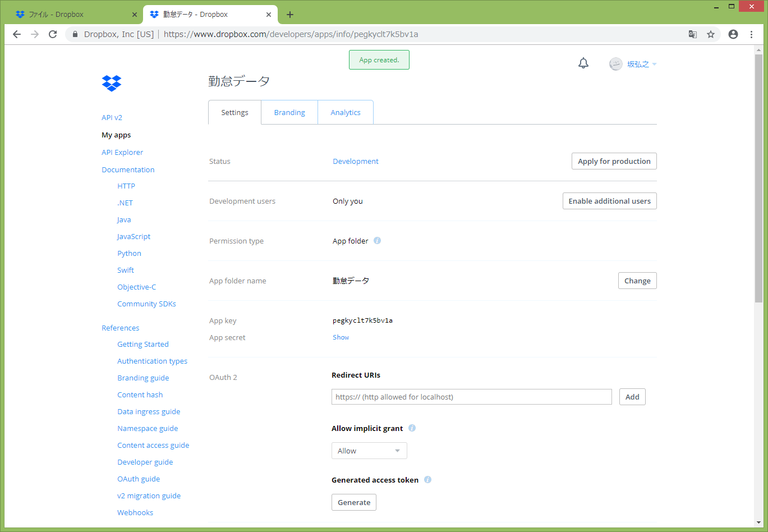The image size is (768, 532).
Task: Reload the page
Action: click(x=53, y=34)
